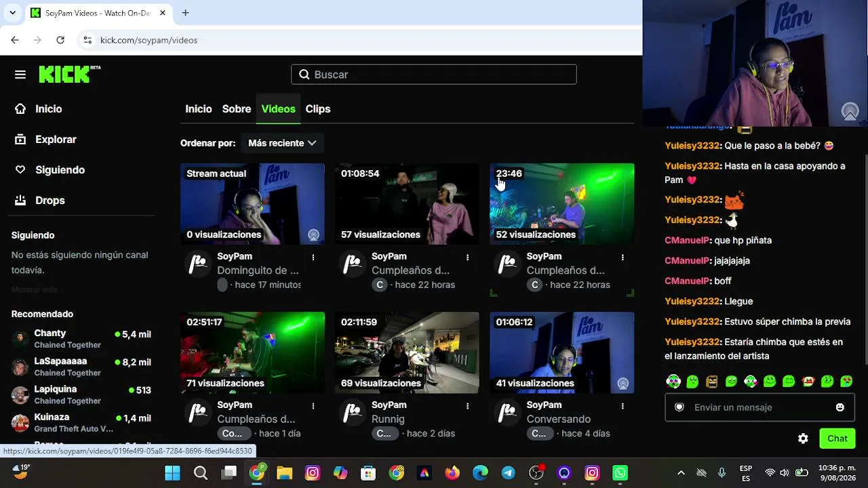Open options menu for Conversando video
Screen dimensions: 868x488
coord(623,406)
